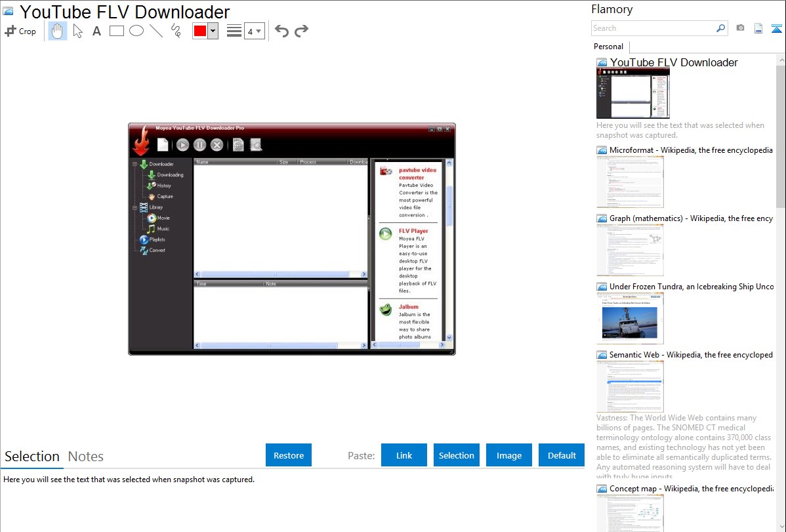Click the 'Under Frozen Tundra' snapshot title

click(692, 286)
